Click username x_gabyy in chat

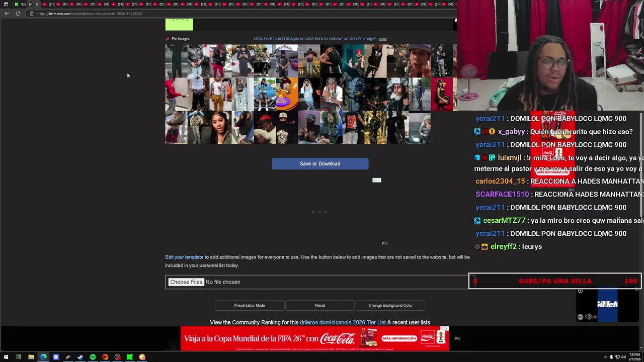[x=511, y=132]
